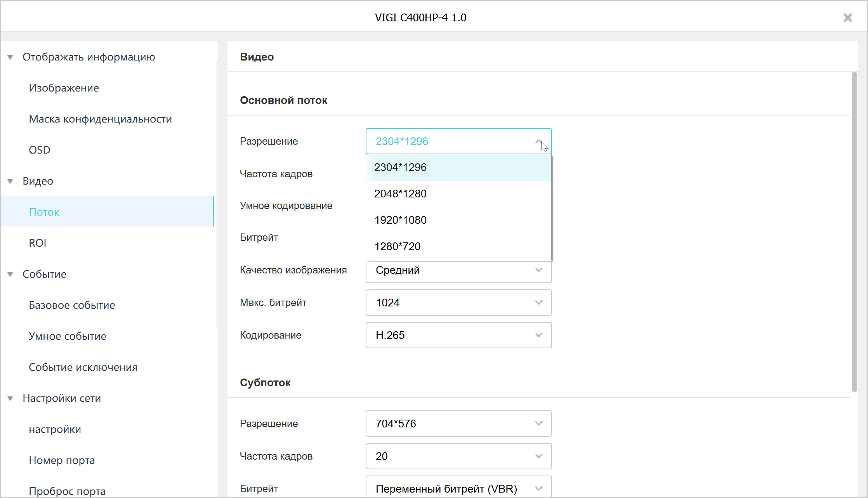Click the right-side vertical scrollbar
This screenshot has height=498, width=868.
854,233
